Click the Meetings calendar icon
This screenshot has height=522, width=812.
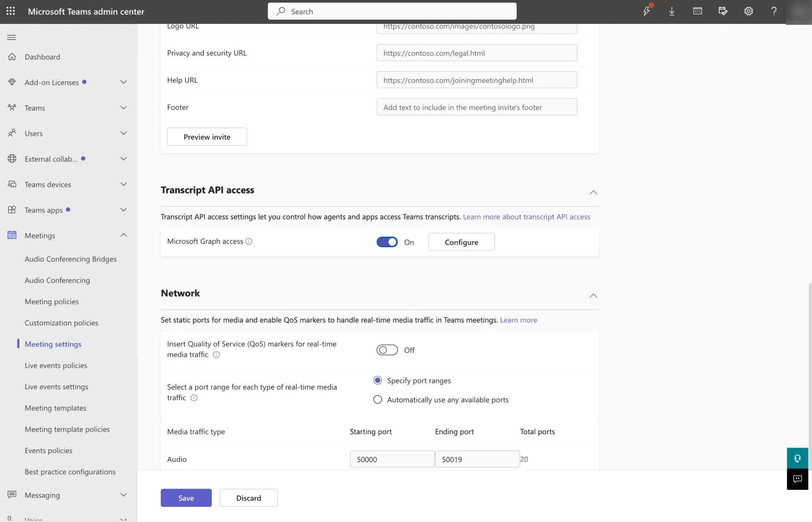tap(12, 235)
